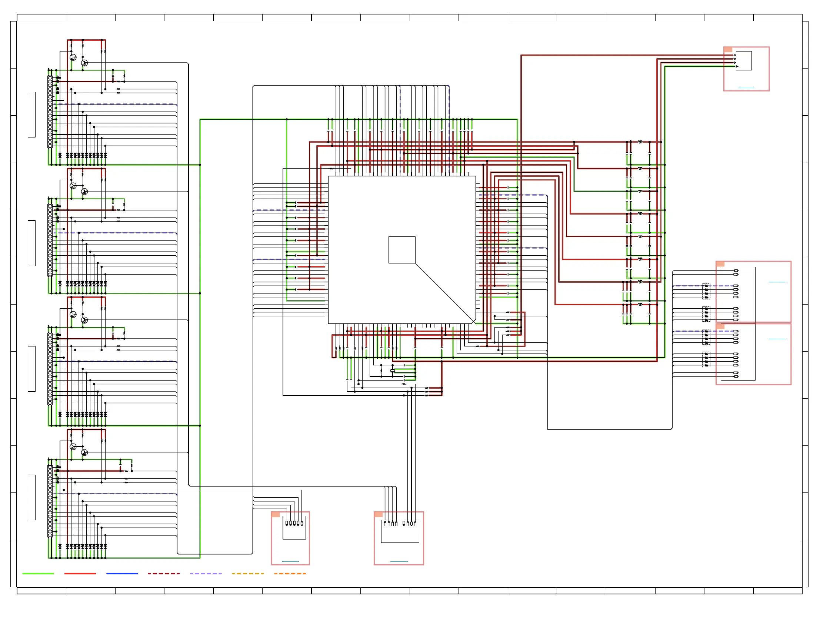Open the blue link in lower right-middle pink box
The height and width of the screenshot is (624, 840).
(777, 339)
